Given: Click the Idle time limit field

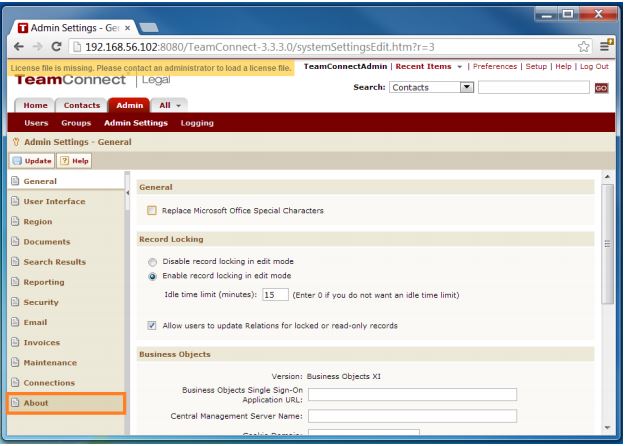Looking at the screenshot, I should (x=274, y=295).
